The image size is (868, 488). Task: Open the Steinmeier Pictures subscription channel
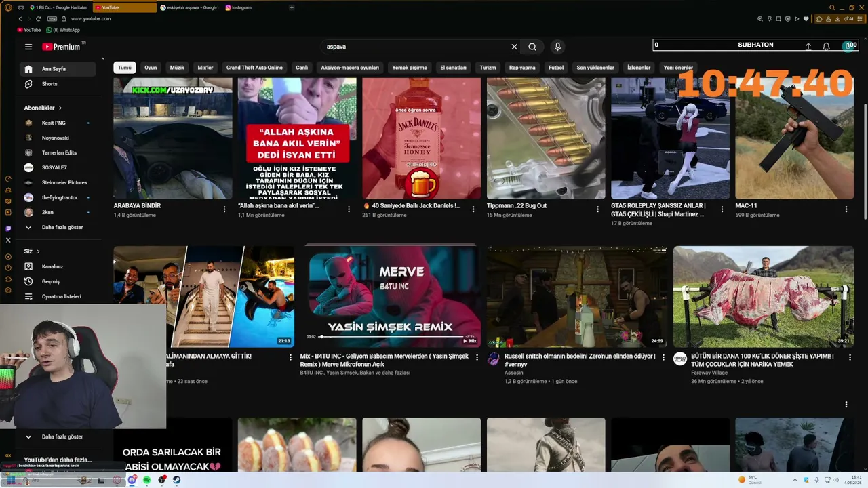click(59, 182)
